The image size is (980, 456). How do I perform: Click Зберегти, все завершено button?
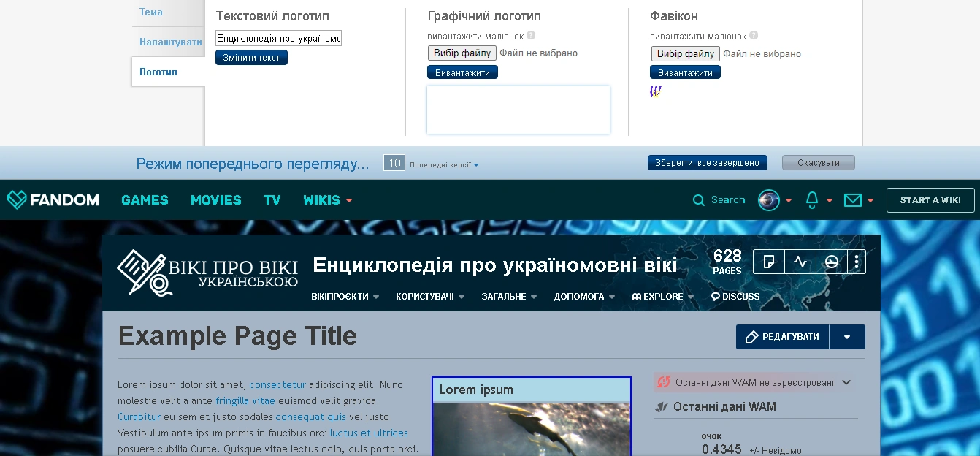click(x=708, y=162)
